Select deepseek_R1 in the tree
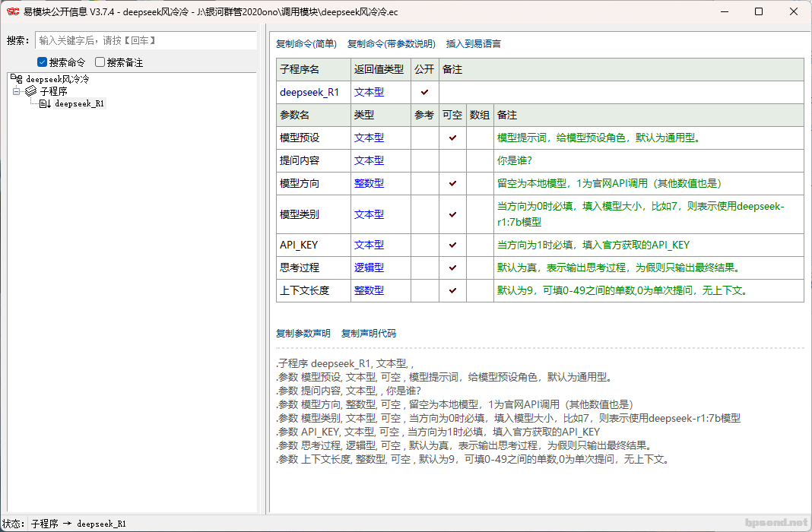812x532 pixels. tap(79, 103)
